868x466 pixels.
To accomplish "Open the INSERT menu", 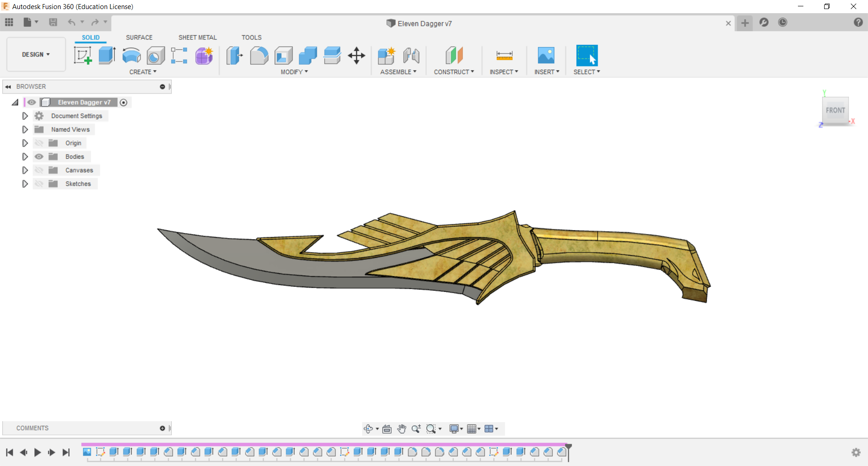I will [547, 72].
